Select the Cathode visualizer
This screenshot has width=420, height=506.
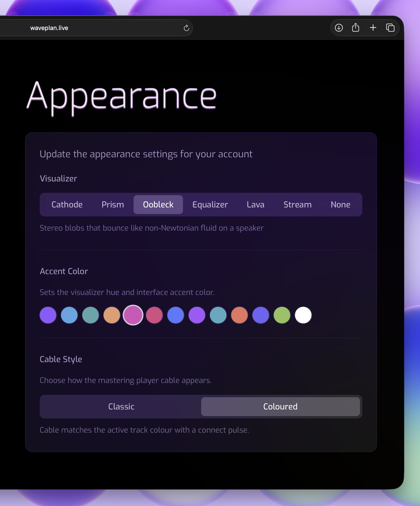[67, 205]
